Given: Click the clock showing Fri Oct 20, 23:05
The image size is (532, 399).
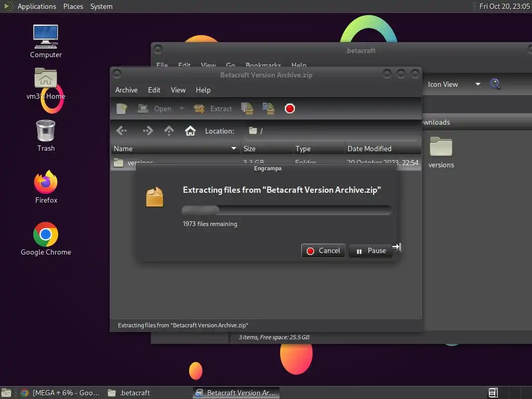Looking at the screenshot, I should (x=504, y=6).
